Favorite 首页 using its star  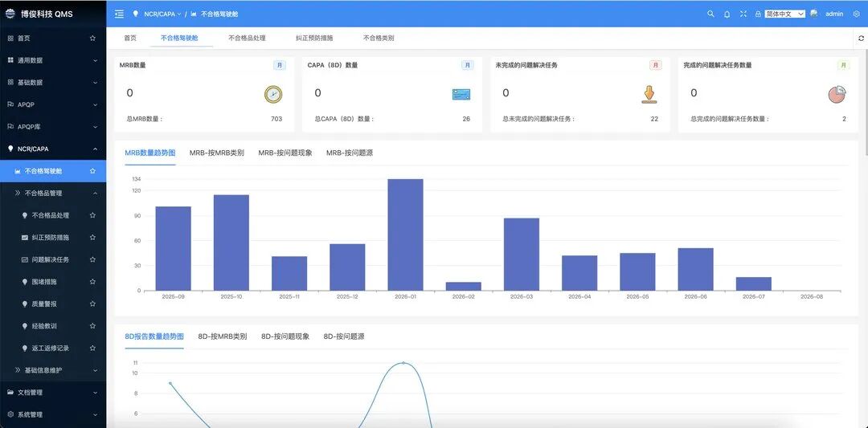pos(92,39)
